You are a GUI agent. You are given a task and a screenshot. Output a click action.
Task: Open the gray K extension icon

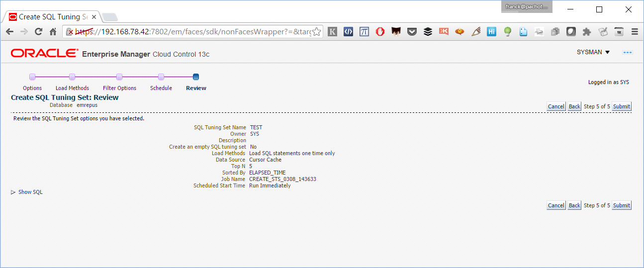point(333,31)
